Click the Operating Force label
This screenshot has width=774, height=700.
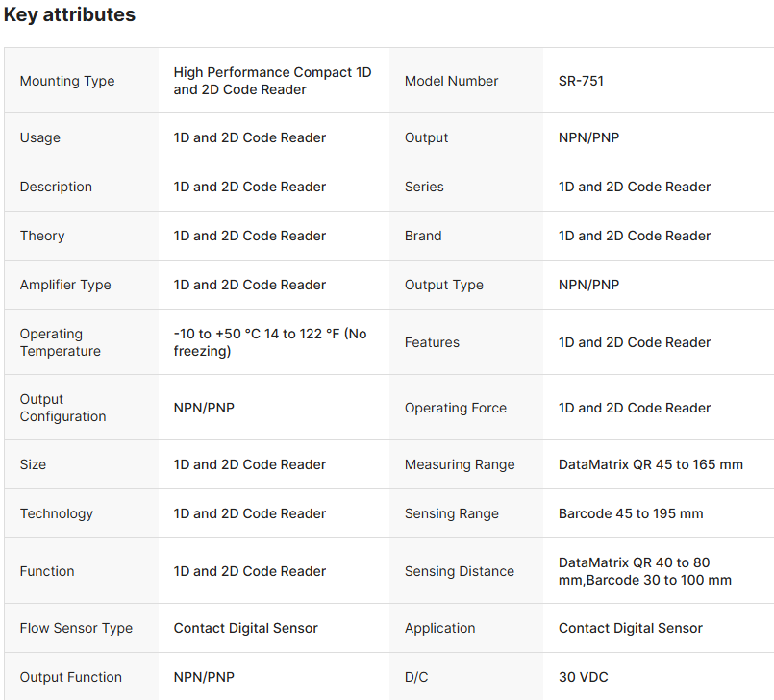456,408
